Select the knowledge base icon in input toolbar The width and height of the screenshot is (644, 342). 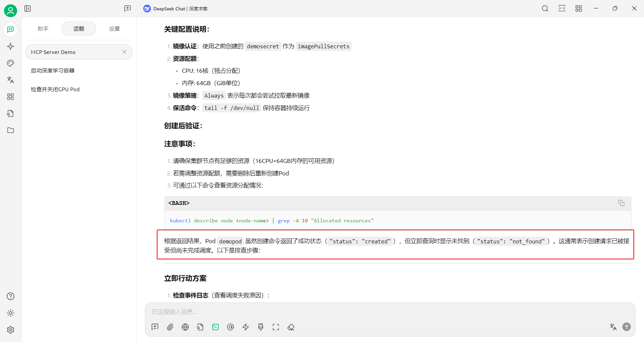point(200,327)
